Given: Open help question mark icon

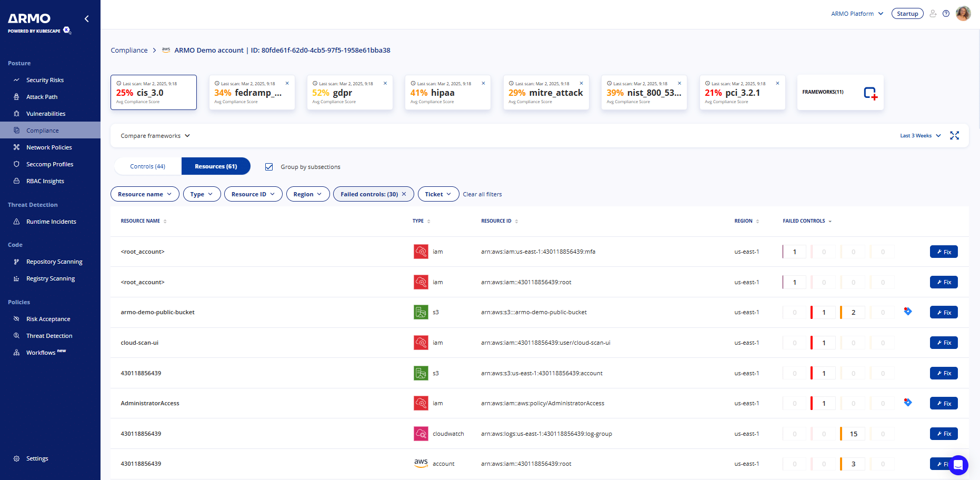Looking at the screenshot, I should pos(946,14).
